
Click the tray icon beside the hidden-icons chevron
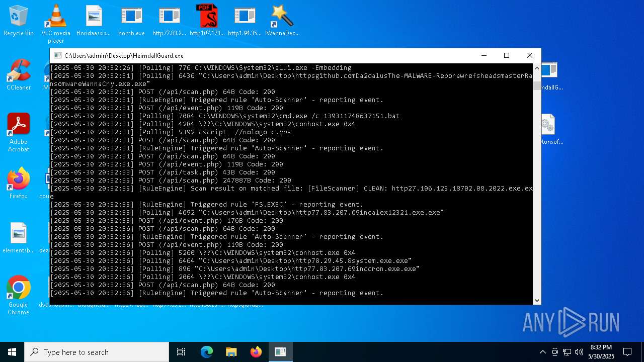pyautogui.click(x=555, y=352)
